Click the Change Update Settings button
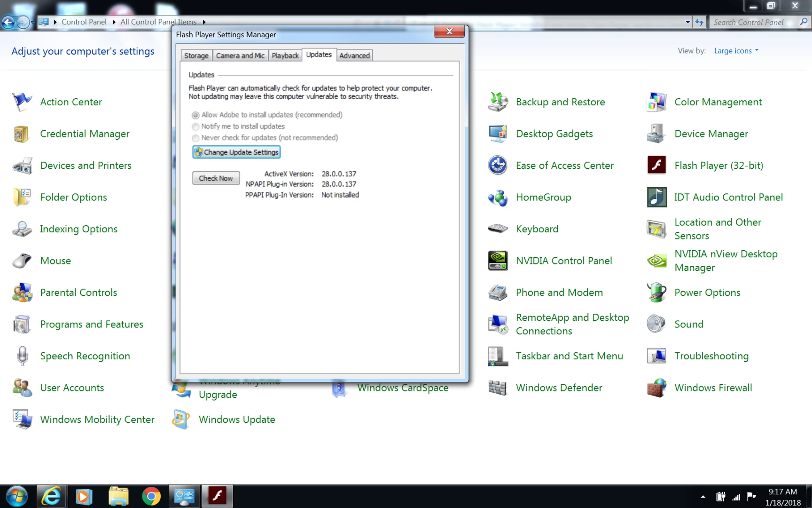The height and width of the screenshot is (508, 812). (x=236, y=152)
